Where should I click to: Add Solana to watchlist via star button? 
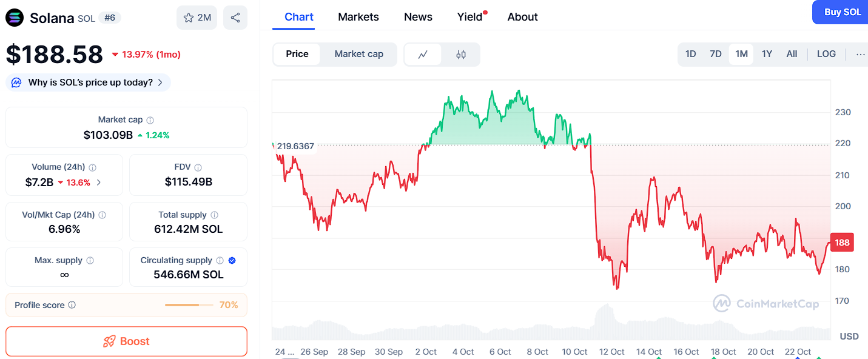coord(197,18)
